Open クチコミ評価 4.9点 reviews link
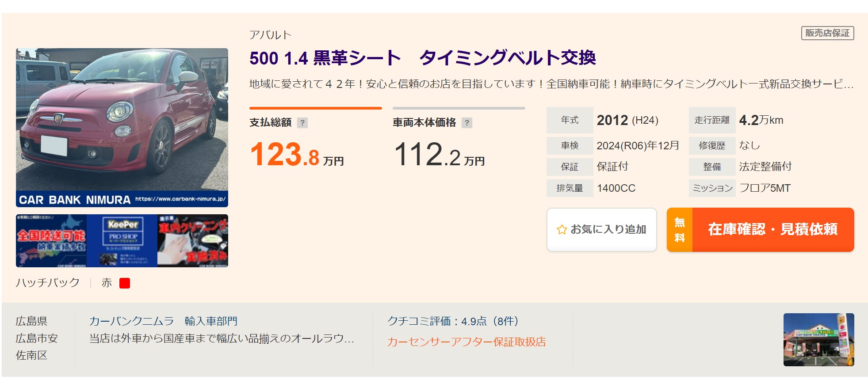The height and width of the screenshot is (391, 868). [x=453, y=321]
